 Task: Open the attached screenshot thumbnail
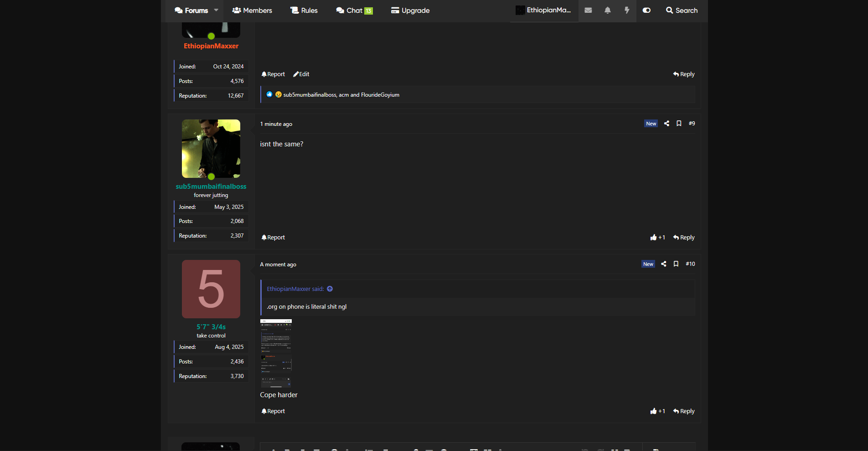pyautogui.click(x=276, y=353)
